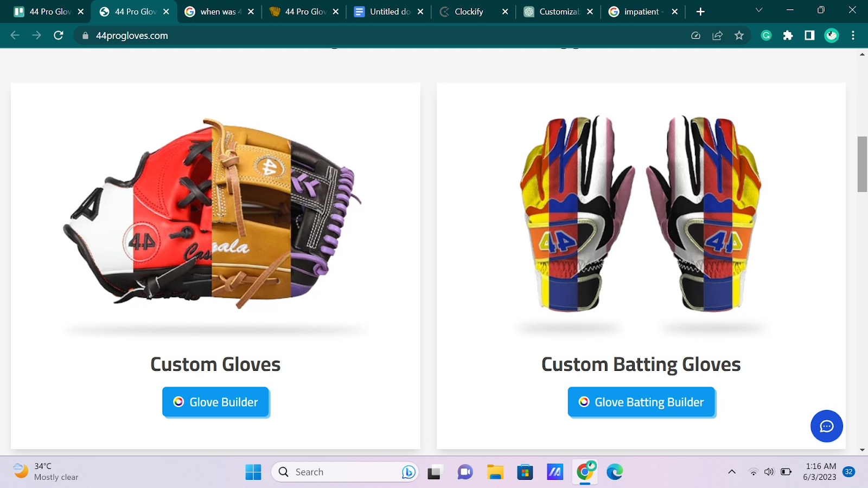Screen dimensions: 868x488
Task: Open Google Chrome icon in the taskbar
Action: 585,472
